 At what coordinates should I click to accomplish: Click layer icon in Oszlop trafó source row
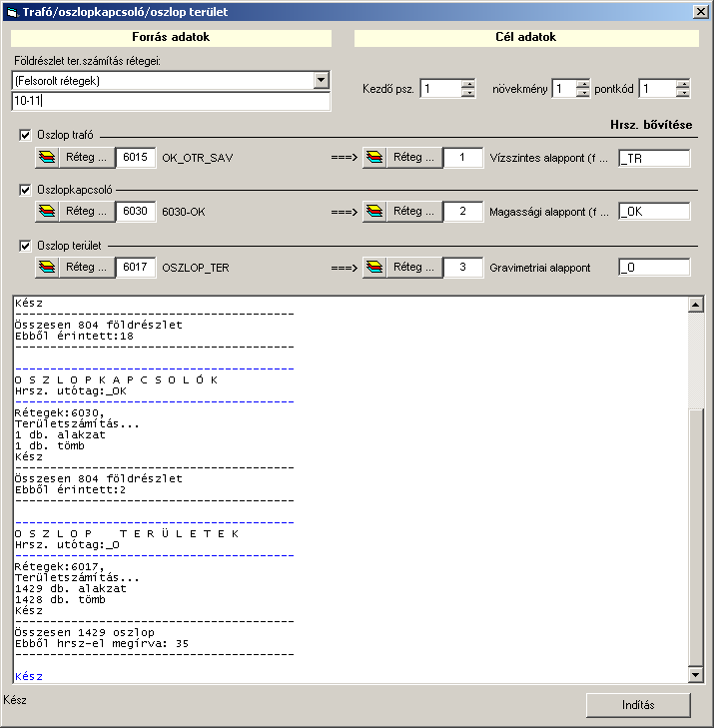(x=47, y=158)
